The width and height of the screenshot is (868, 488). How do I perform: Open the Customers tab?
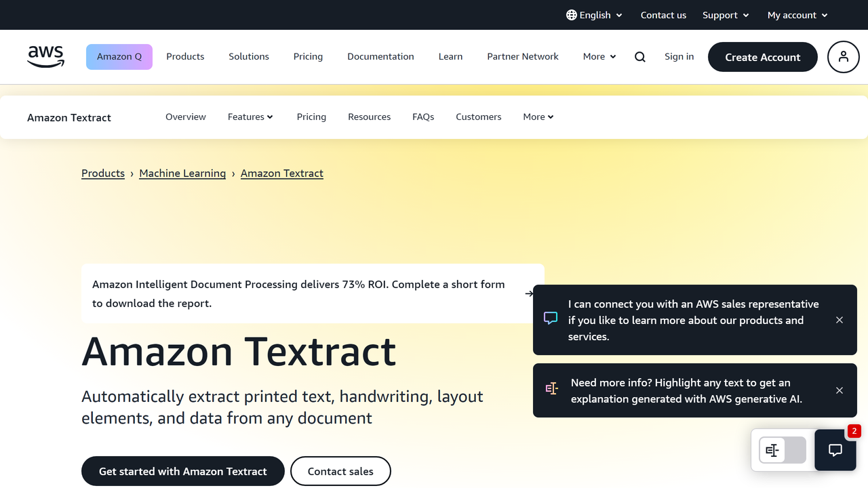479,117
